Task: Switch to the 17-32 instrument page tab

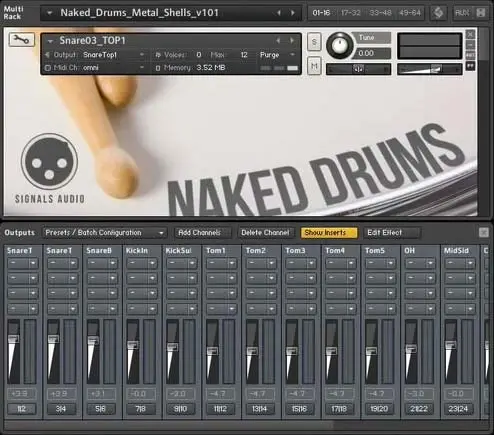Action: pyautogui.click(x=351, y=13)
